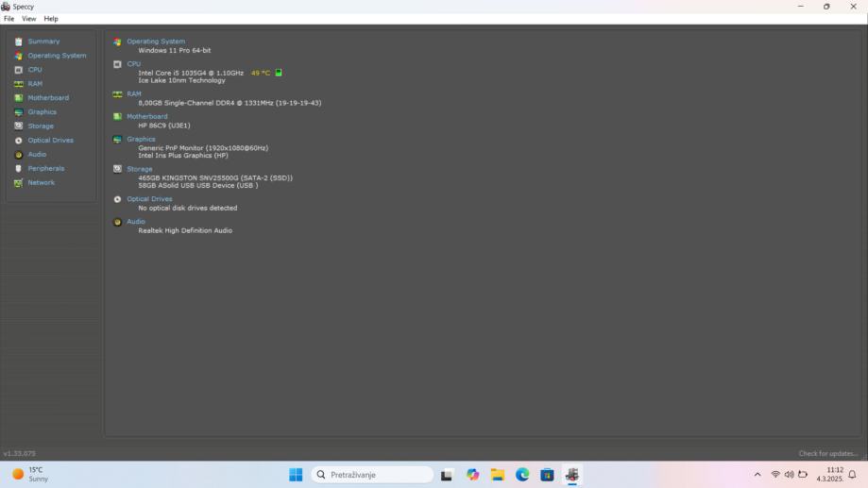Viewport: 868px width, 488px height.
Task: Click the disk icon beside Storage summary heading
Action: (x=117, y=169)
